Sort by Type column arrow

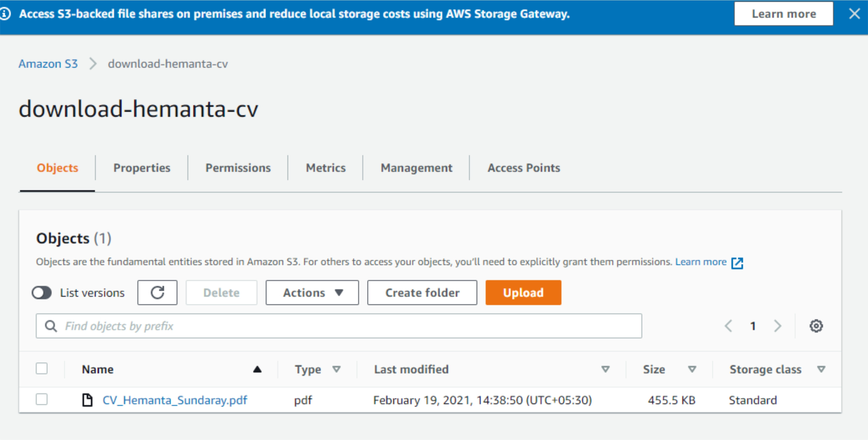tap(336, 369)
